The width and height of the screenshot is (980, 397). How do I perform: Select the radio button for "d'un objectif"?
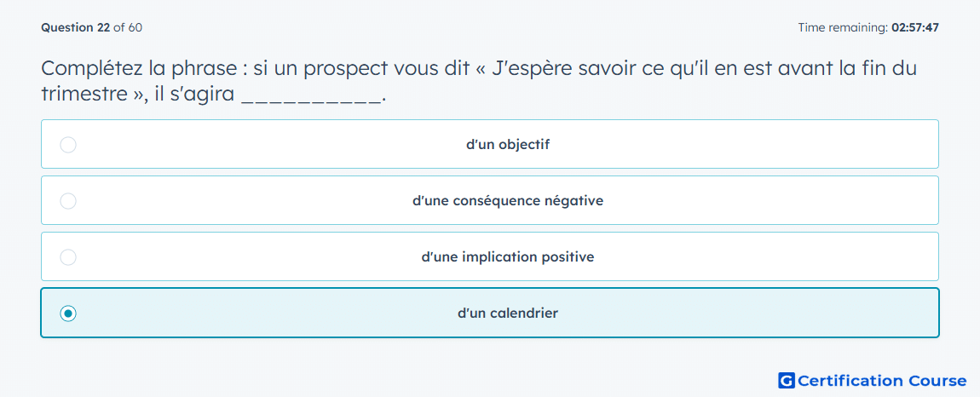point(68,145)
